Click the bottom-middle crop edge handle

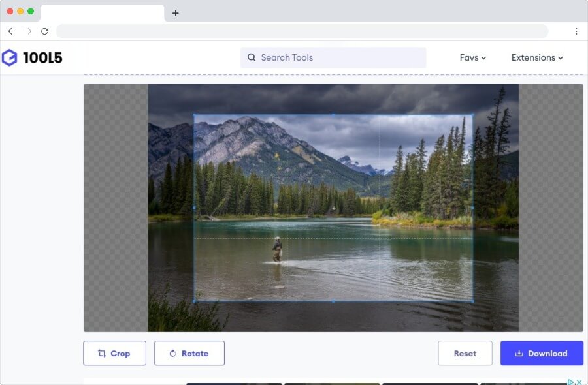333,301
